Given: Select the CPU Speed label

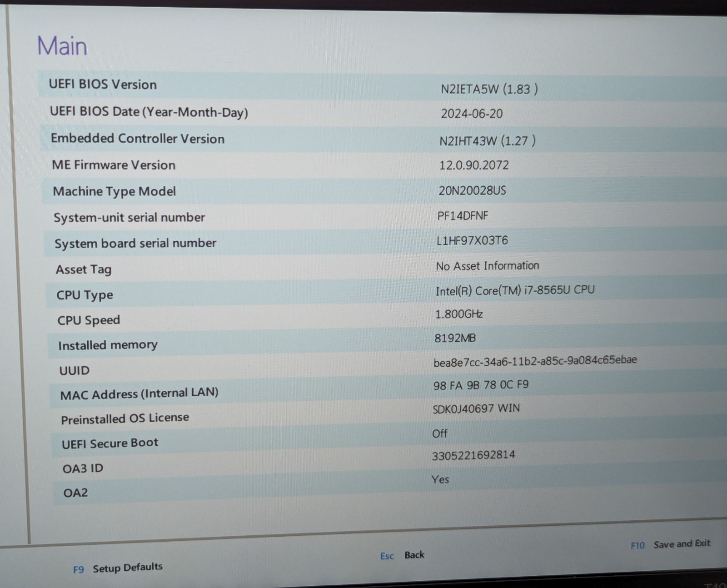Looking at the screenshot, I should (x=89, y=321).
